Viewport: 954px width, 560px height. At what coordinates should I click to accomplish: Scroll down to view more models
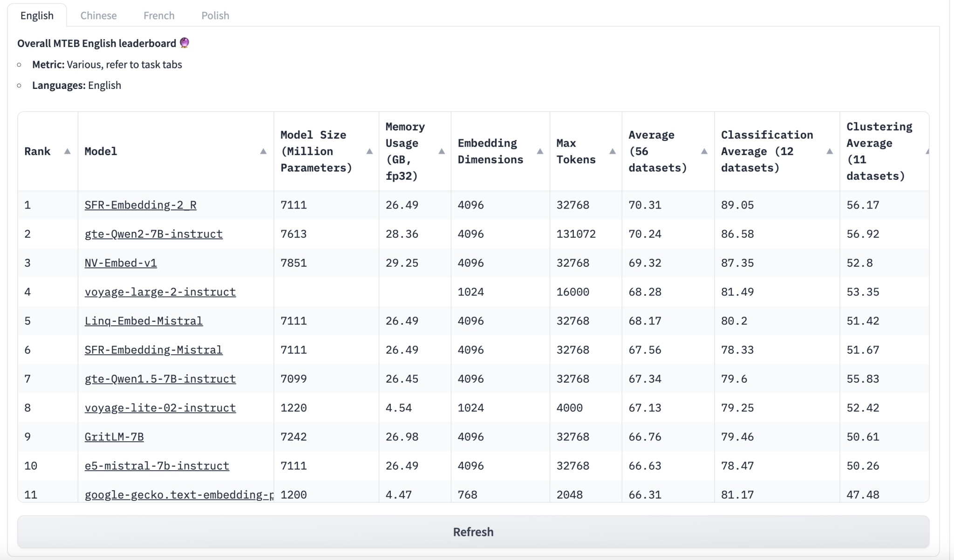[x=473, y=531]
